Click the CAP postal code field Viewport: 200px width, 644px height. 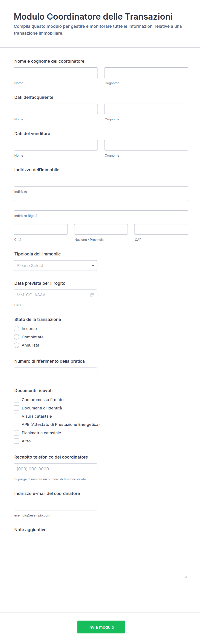point(161,229)
